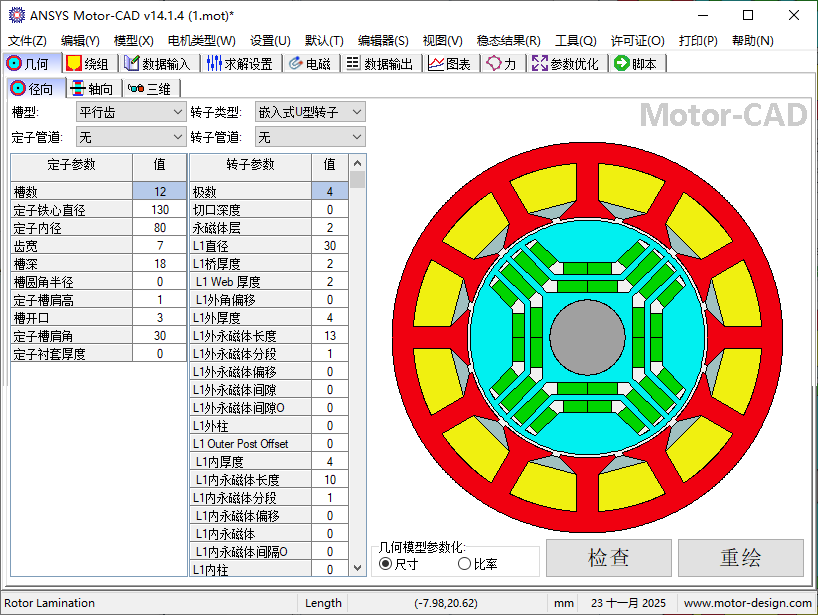Click the 转子参数 column header
This screenshot has width=818, height=615.
tap(250, 167)
